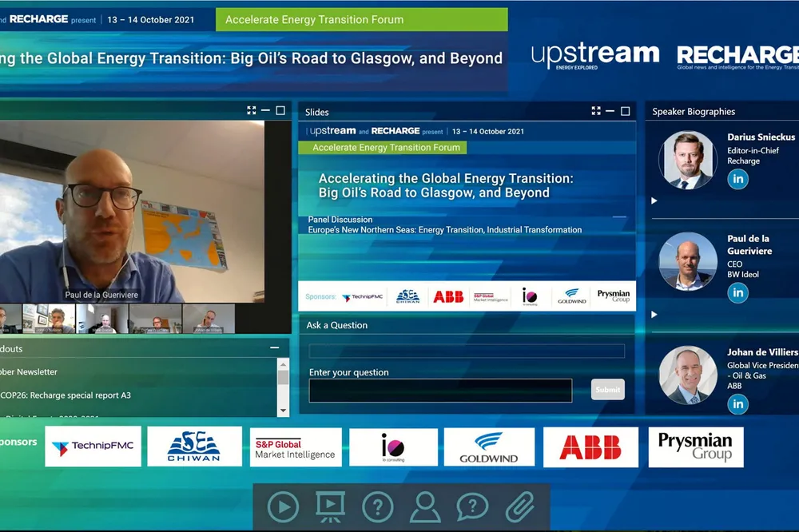
Task: Open Darius Snieckus's LinkedIn profile icon
Action: pos(737,179)
